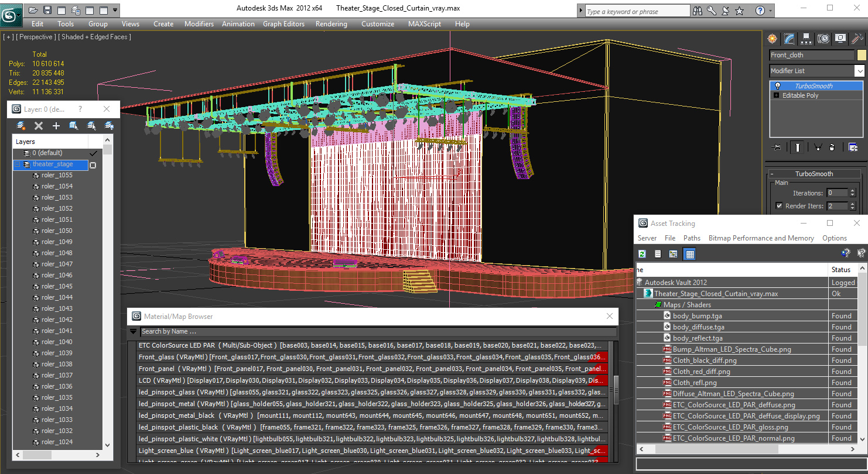The height and width of the screenshot is (474, 868).
Task: Click the [ + ] viewport menu label
Action: 8,37
